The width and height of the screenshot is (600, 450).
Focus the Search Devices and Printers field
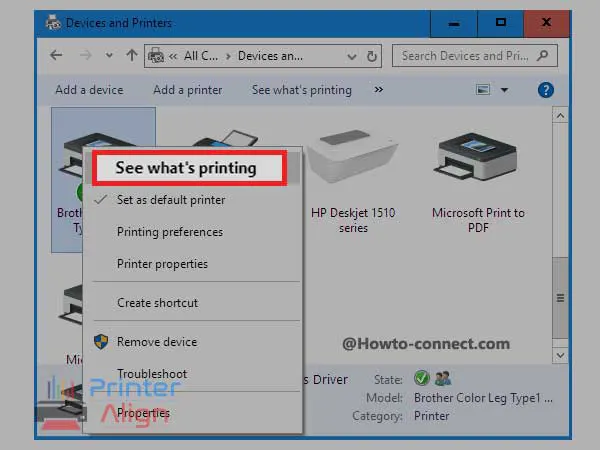point(474,56)
